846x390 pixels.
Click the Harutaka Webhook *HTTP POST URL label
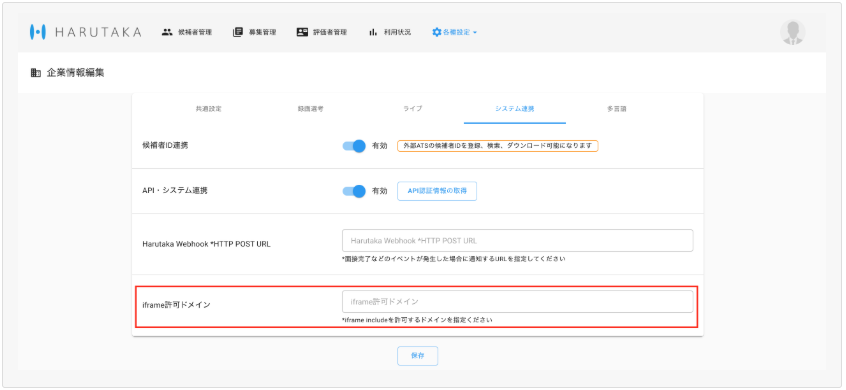point(206,244)
